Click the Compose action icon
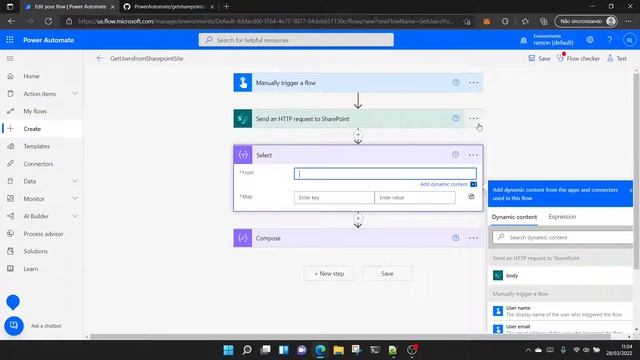This screenshot has height=360, width=640. tap(243, 238)
